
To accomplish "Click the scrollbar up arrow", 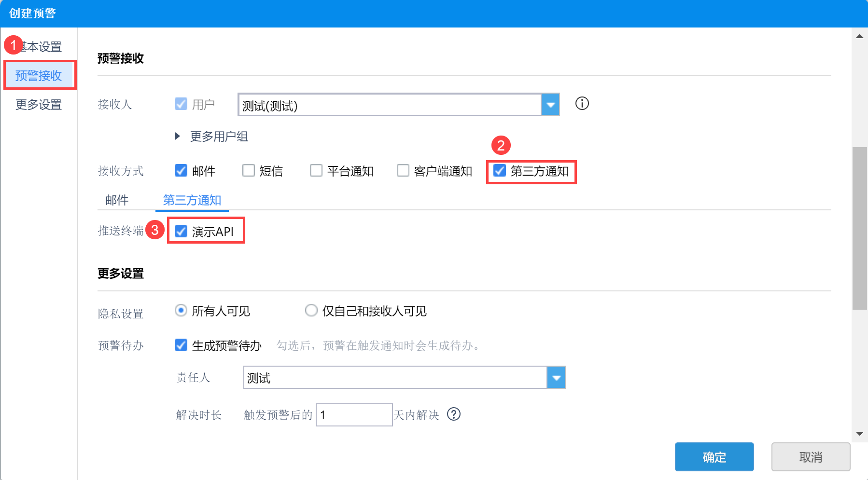I will pos(860,36).
